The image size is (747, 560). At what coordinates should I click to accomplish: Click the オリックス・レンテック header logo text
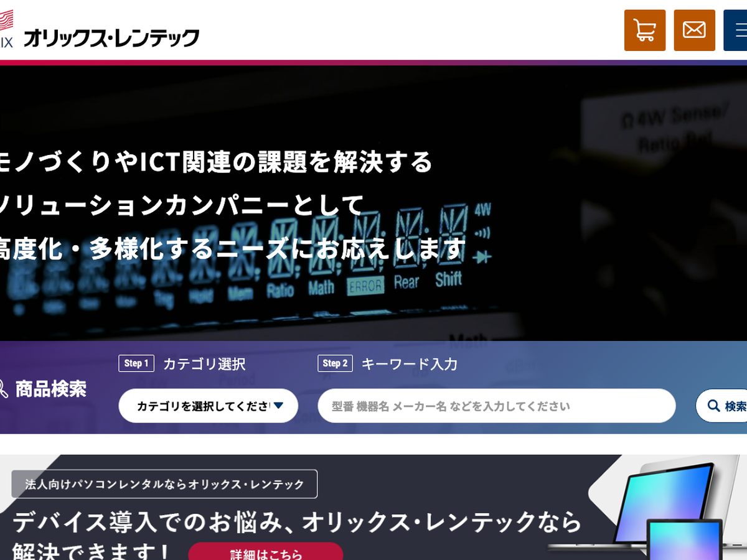click(x=111, y=39)
